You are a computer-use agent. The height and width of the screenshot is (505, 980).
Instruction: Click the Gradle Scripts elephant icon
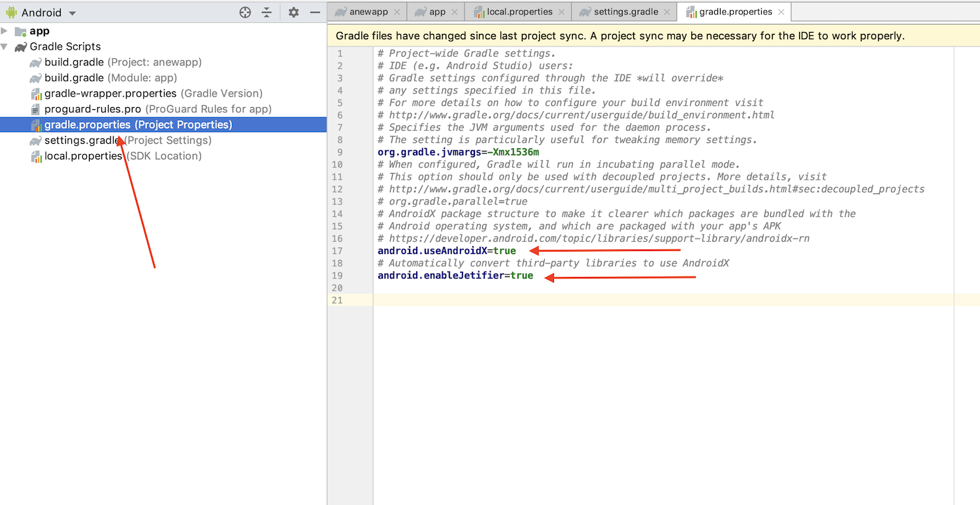(x=20, y=47)
